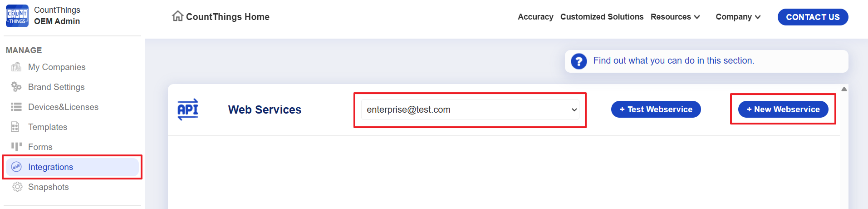Click the Devices&Licenses list icon
The image size is (868, 209).
click(16, 107)
